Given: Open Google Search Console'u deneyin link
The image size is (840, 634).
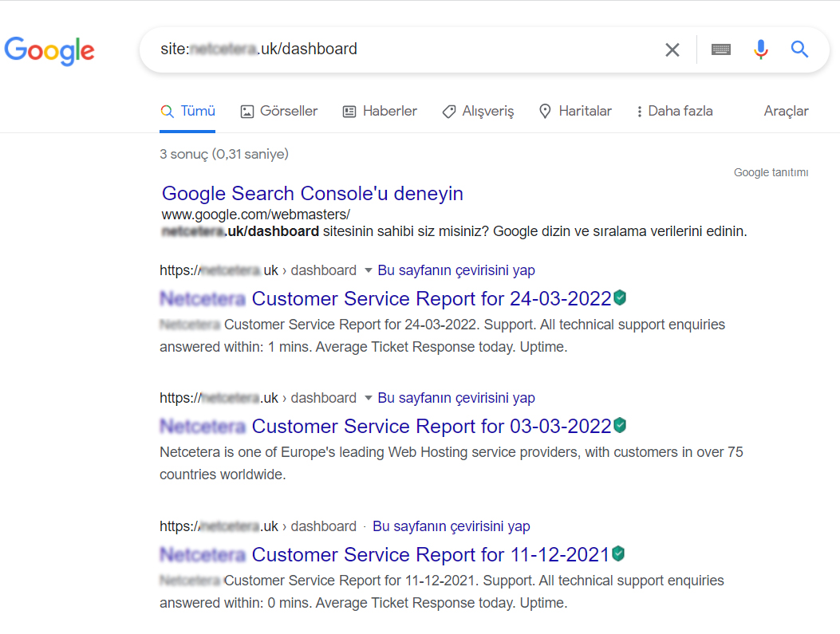Looking at the screenshot, I should click(x=313, y=193).
